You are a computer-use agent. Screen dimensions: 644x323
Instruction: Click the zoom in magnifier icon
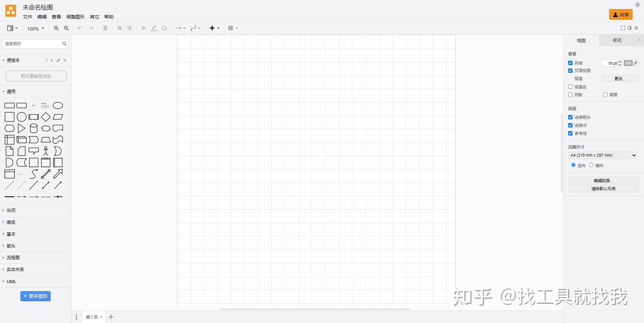tap(56, 28)
